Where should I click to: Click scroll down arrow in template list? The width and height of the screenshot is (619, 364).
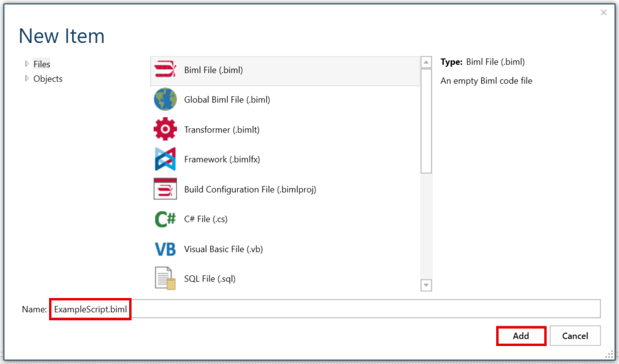tap(426, 285)
